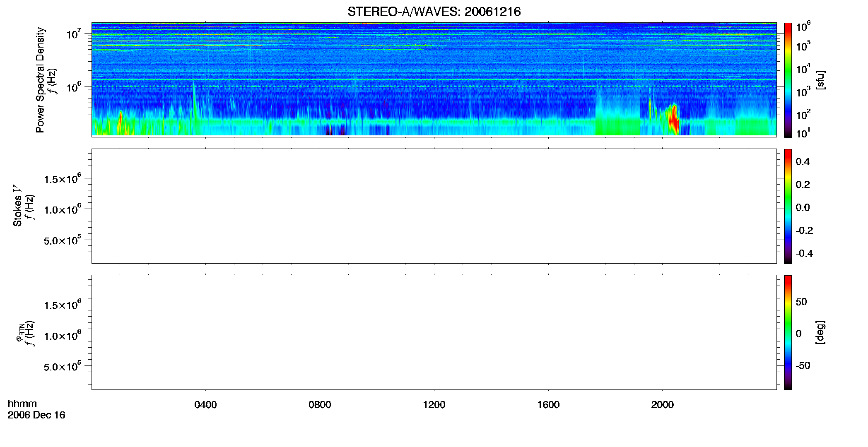Click the Stokes V color bar
This screenshot has width=868, height=447.
point(788,206)
